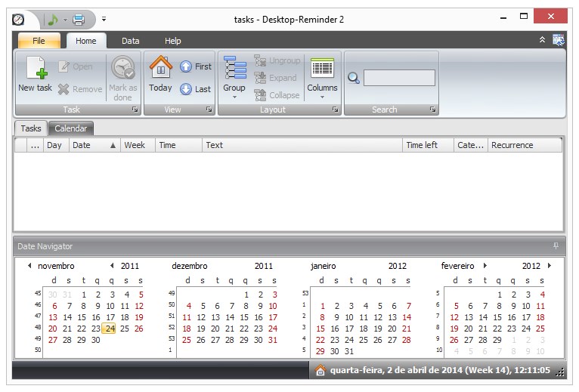Click the Ungroup icon

(x=260, y=60)
